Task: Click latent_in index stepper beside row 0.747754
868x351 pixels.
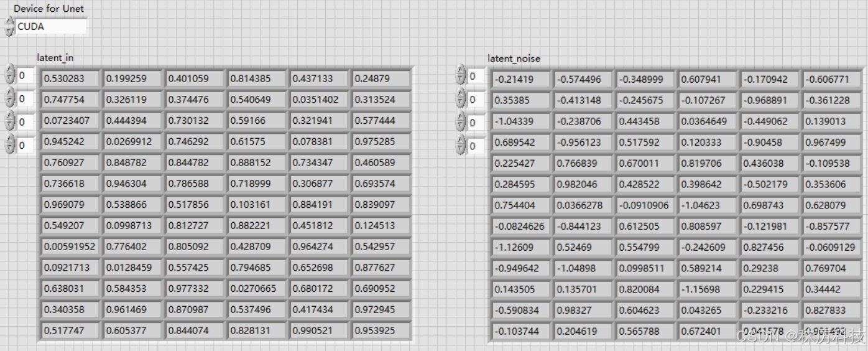Action: tap(9, 97)
